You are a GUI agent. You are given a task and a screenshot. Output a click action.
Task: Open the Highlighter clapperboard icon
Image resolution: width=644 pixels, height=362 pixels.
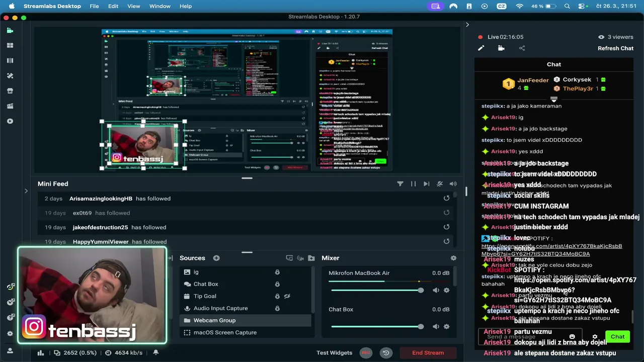point(10,106)
